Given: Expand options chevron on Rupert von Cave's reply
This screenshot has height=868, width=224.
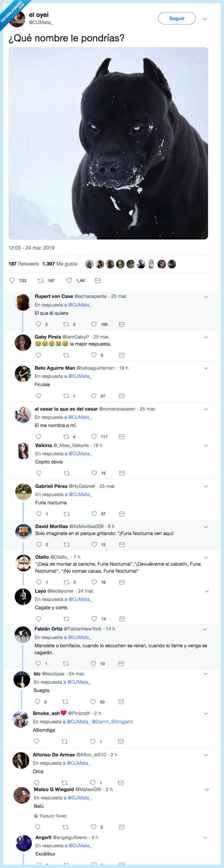Looking at the screenshot, I should coord(206,297).
